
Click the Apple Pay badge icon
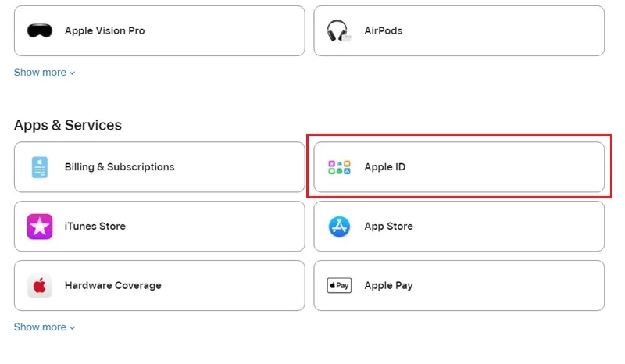[339, 285]
